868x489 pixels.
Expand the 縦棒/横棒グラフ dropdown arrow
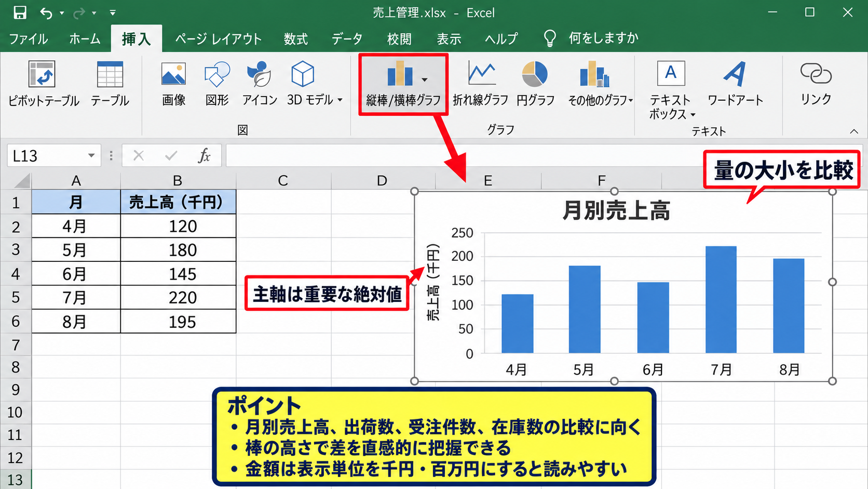[x=425, y=80]
